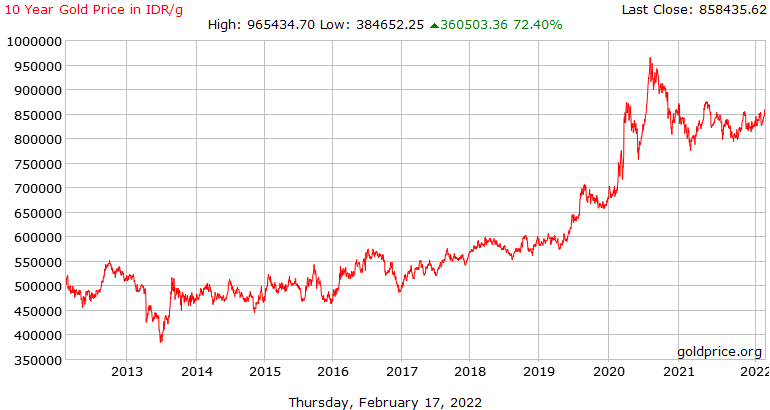
Task: Click the x-axis year label 2022
Action: pos(755,372)
